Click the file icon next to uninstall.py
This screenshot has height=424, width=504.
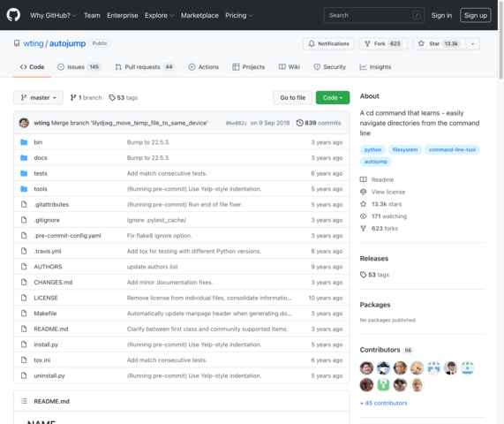[24, 375]
